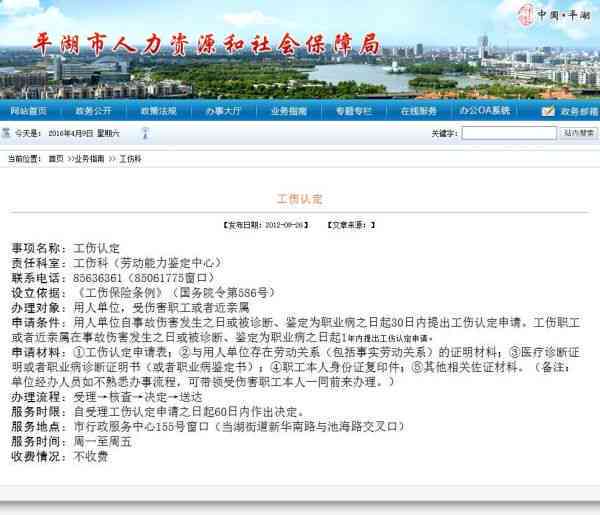Open the 政策法规 menu item
600x515 pixels.
coord(159,111)
